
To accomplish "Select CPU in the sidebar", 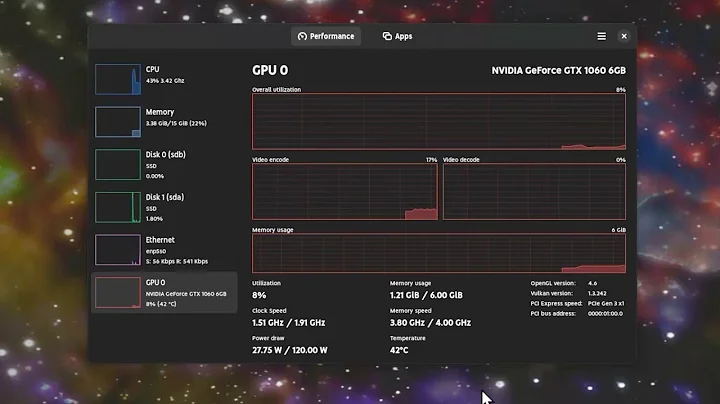I will 164,79.
